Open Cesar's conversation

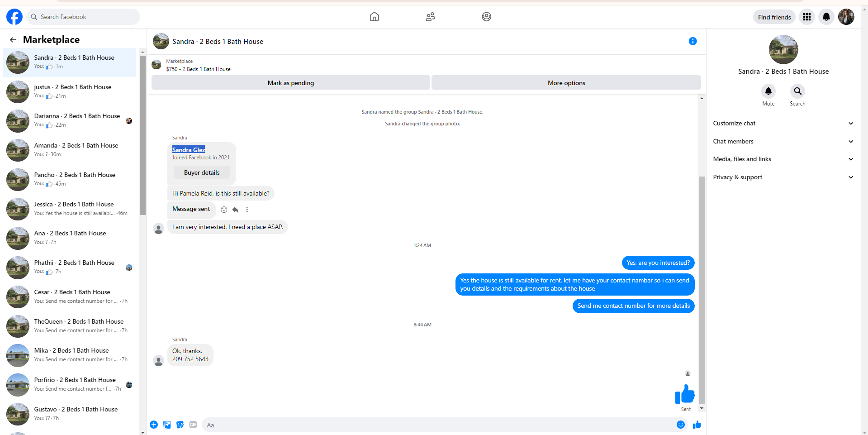70,296
